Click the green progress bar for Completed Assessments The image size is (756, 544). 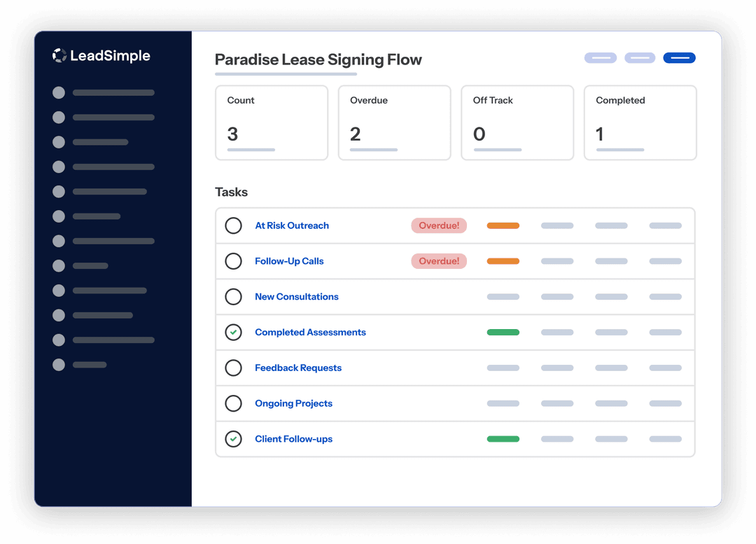[x=503, y=332]
